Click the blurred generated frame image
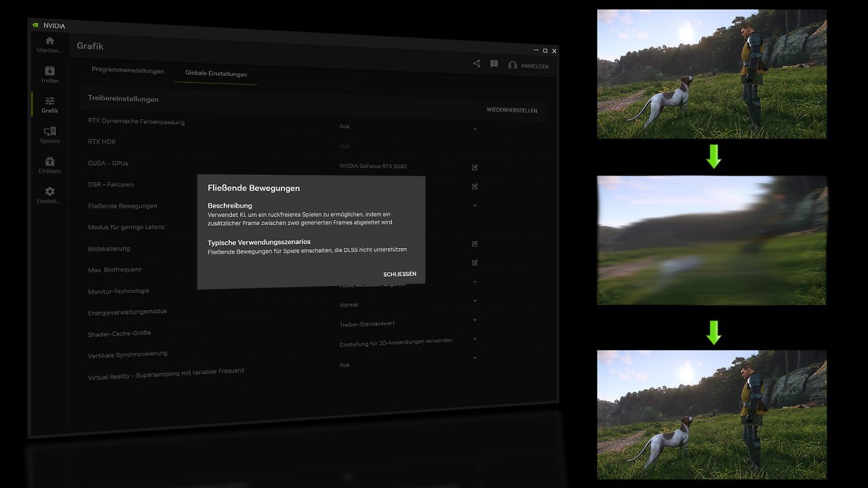The width and height of the screenshot is (868, 488). pyautogui.click(x=711, y=240)
